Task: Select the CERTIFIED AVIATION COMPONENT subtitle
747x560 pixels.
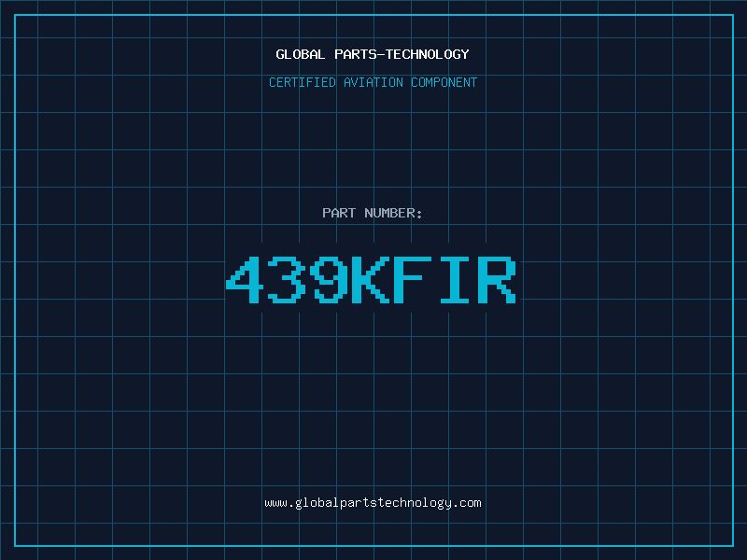Action: tap(373, 82)
